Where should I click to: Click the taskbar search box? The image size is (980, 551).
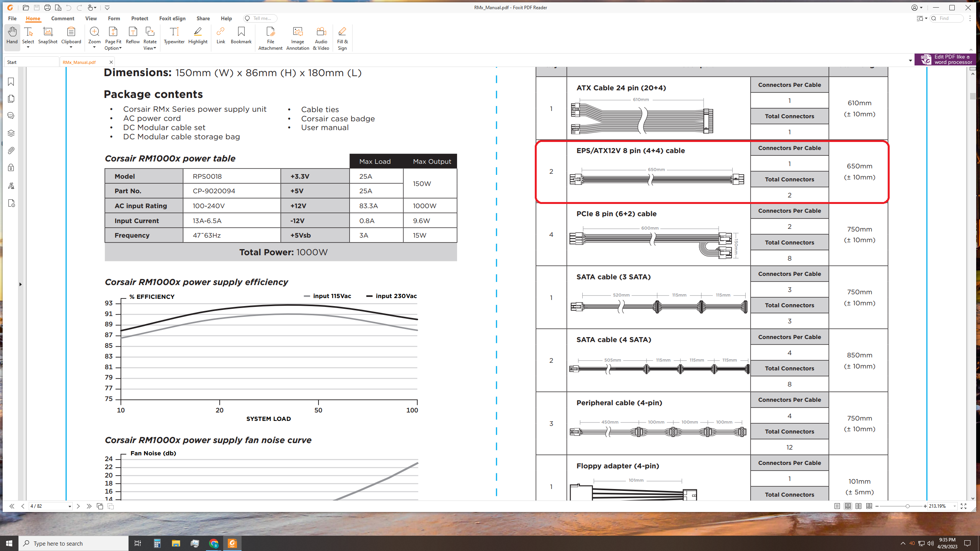pyautogui.click(x=73, y=543)
